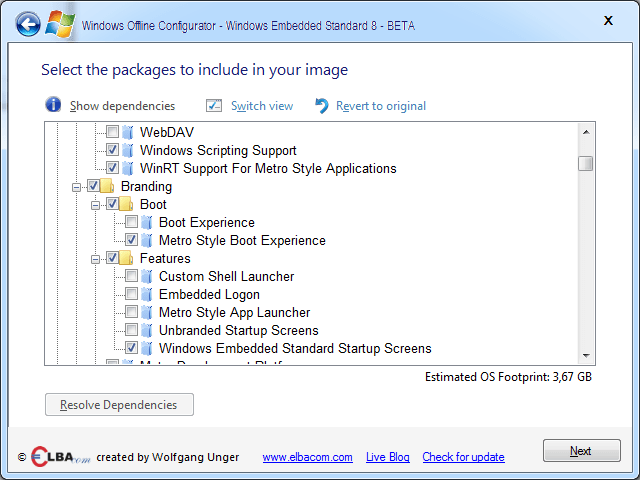The width and height of the screenshot is (640, 480).
Task: Collapse the Boot tree node
Action: (x=95, y=205)
